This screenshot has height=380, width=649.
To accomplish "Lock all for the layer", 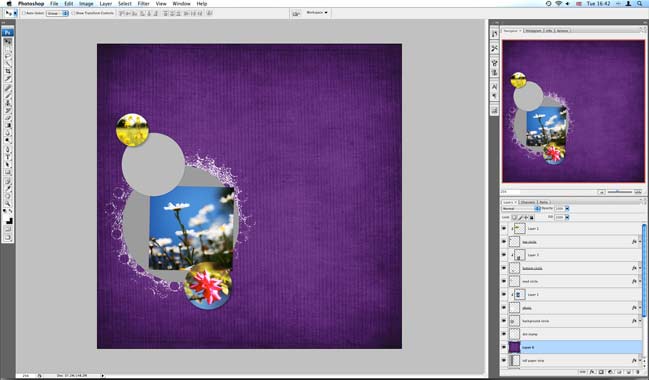I will click(x=532, y=217).
